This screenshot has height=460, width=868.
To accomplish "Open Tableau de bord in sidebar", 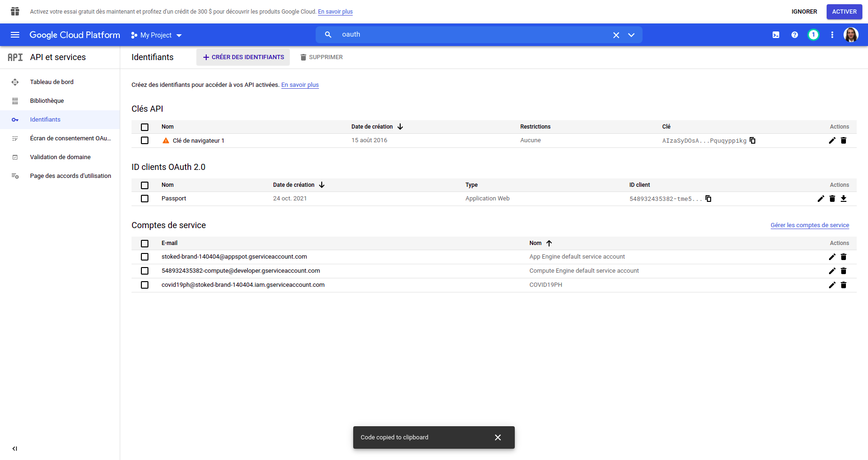I will (60, 82).
